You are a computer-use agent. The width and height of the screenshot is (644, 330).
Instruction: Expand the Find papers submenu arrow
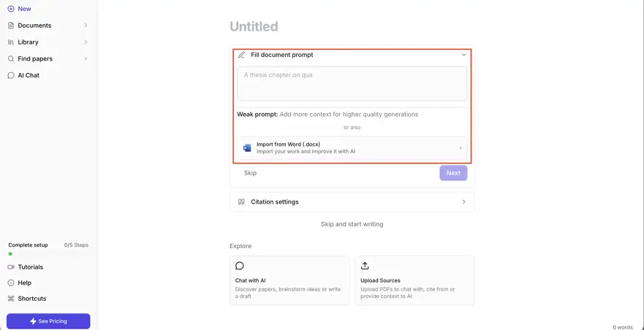coord(86,58)
